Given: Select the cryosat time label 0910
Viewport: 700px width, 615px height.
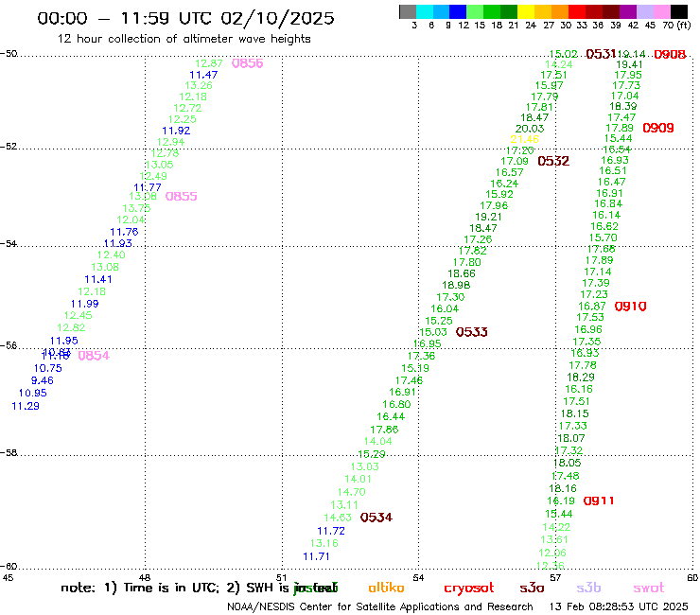Looking at the screenshot, I should pos(631,307).
